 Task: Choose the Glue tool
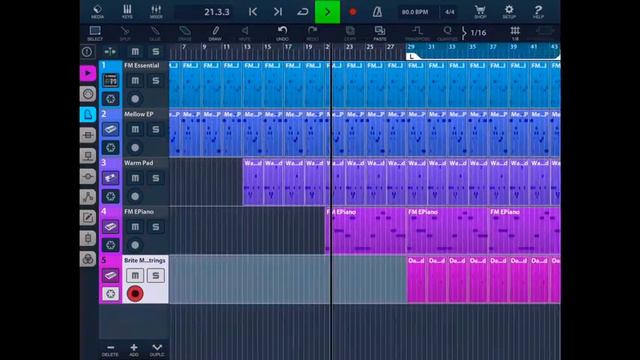coord(155,33)
